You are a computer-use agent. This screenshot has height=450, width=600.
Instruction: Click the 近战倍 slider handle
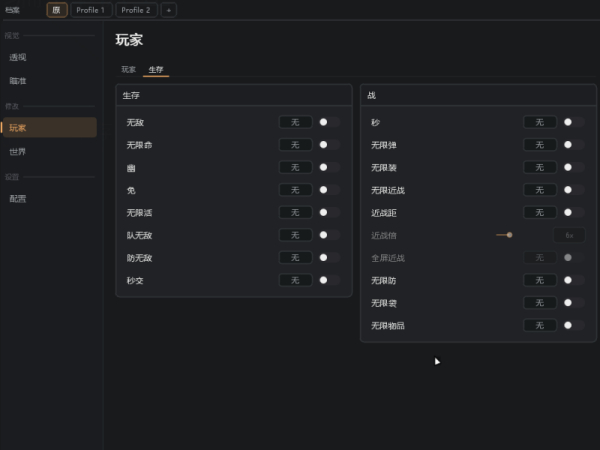pyautogui.click(x=509, y=235)
